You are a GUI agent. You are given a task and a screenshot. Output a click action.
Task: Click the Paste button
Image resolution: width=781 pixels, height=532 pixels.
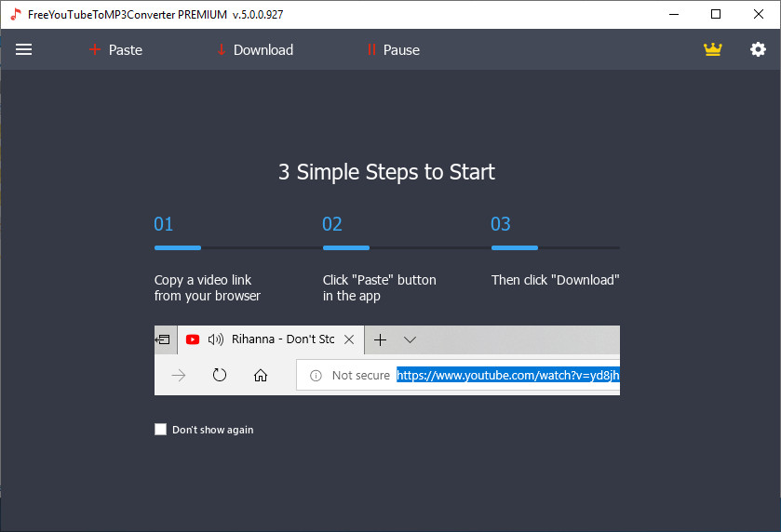(x=115, y=50)
